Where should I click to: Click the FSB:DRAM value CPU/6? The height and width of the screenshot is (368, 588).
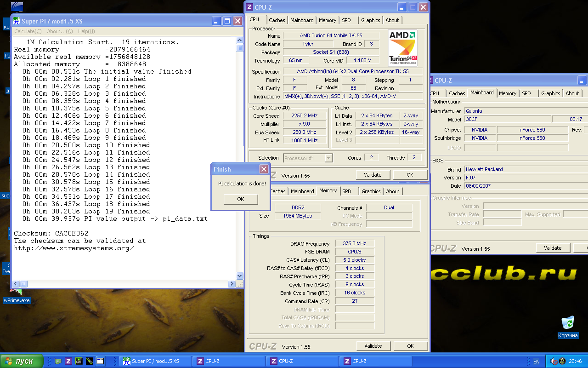355,252
